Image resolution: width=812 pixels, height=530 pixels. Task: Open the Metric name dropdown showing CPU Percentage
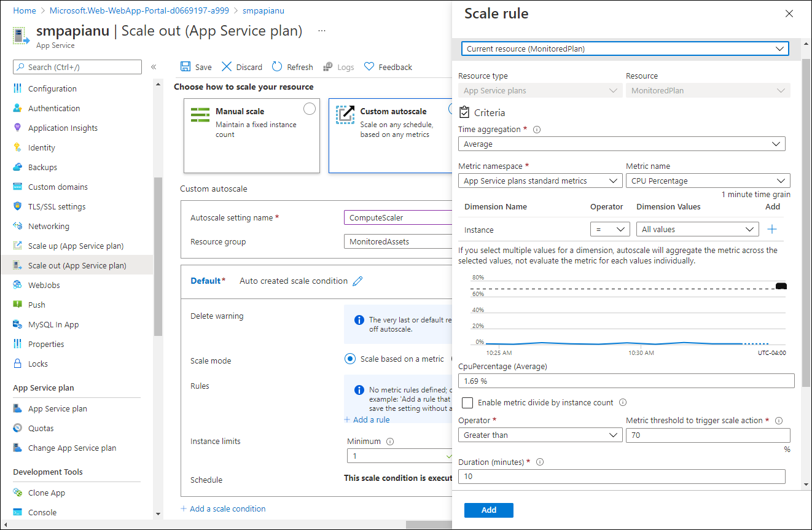pos(708,180)
